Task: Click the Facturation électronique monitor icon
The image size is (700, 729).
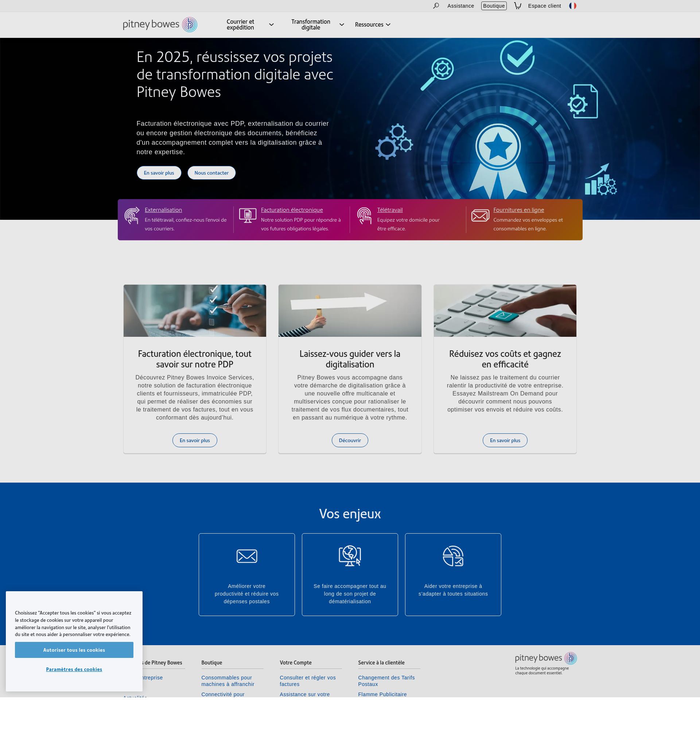Action: (248, 215)
